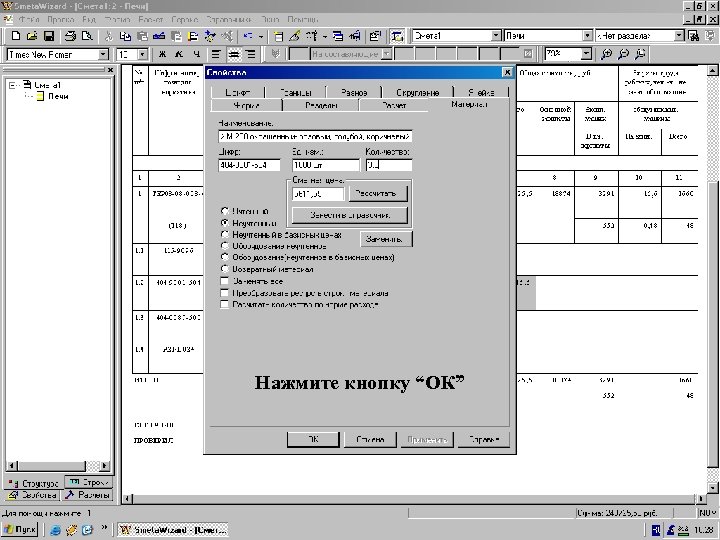Click the 'Количество' input field
This screenshot has height=540, width=720.
click(x=388, y=165)
